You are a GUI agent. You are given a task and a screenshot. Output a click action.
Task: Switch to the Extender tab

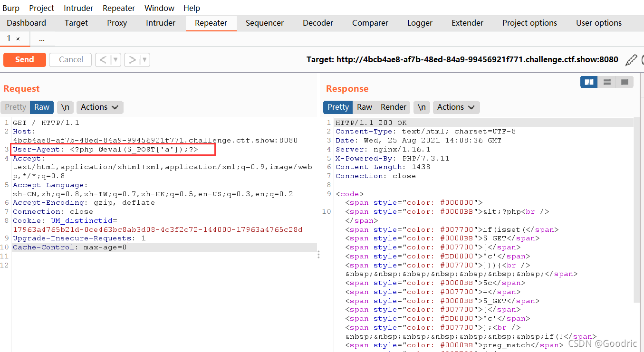coord(467,23)
